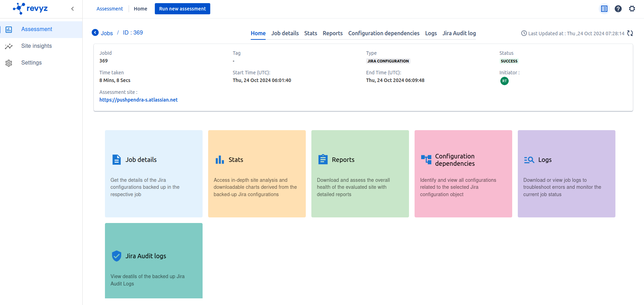Screen dimensions: 644x305
Task: Switch to the Logs tab
Action: point(431,33)
